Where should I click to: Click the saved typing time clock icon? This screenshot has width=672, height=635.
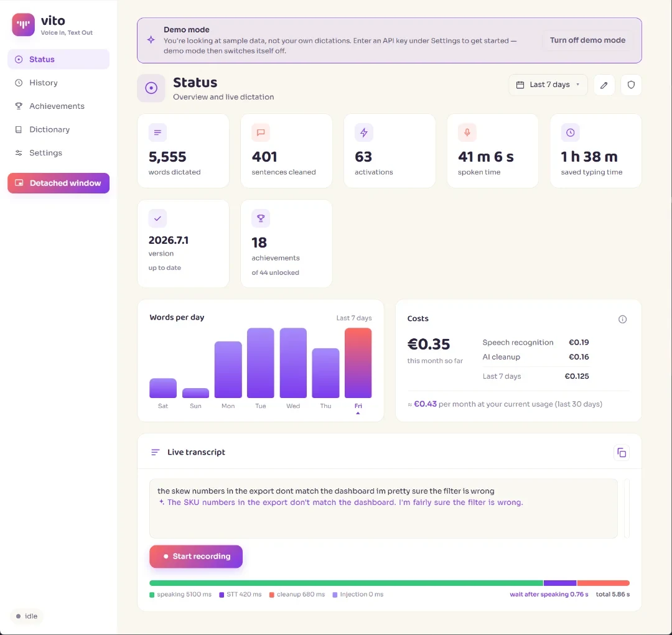pos(571,132)
